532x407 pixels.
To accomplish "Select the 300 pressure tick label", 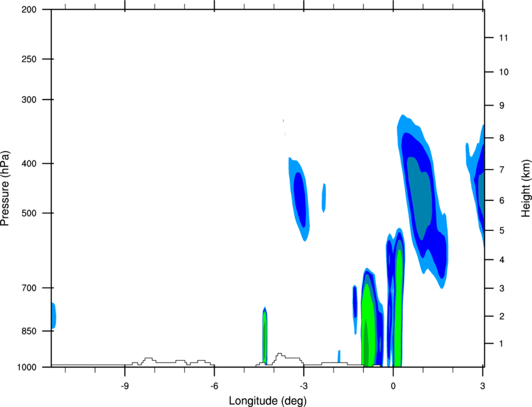I will pos(29,100).
